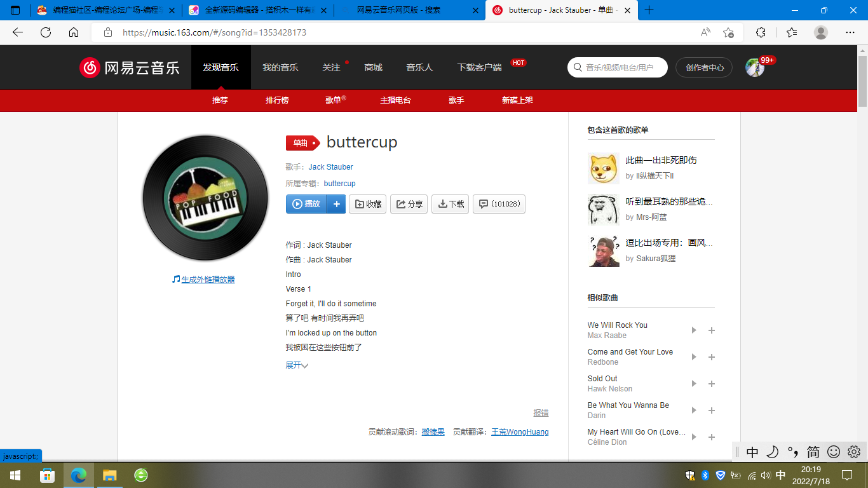Go to 商城 in top navigation
Screen dimensions: 868x488
373,67
